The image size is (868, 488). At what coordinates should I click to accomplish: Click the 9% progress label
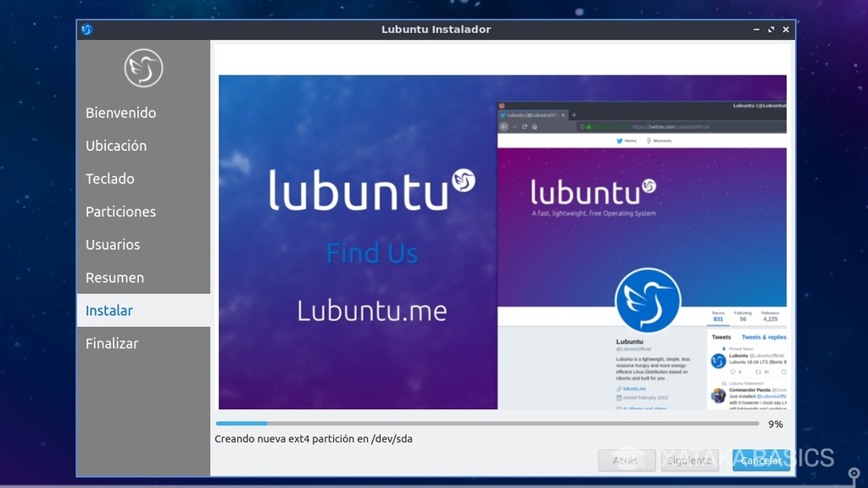(775, 424)
